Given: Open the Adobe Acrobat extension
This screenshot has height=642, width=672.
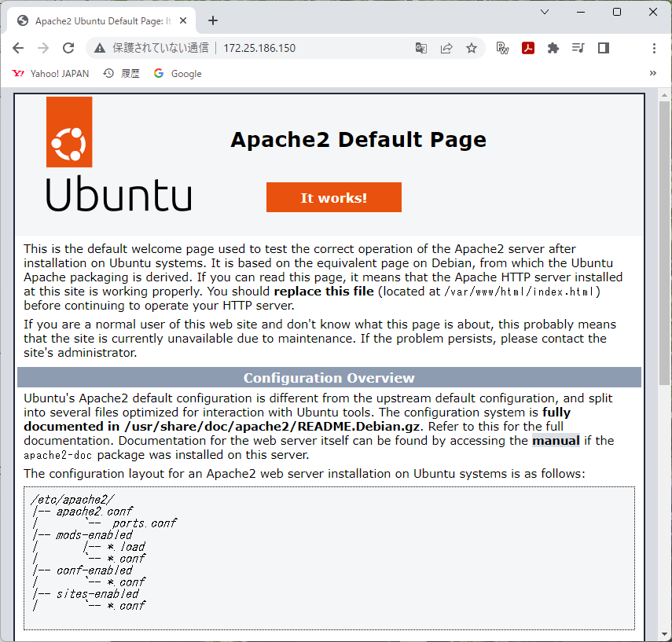Looking at the screenshot, I should tap(528, 48).
